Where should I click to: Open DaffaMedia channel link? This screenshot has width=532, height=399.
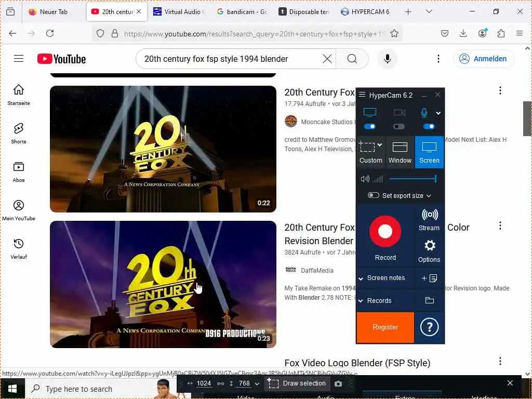(317, 270)
